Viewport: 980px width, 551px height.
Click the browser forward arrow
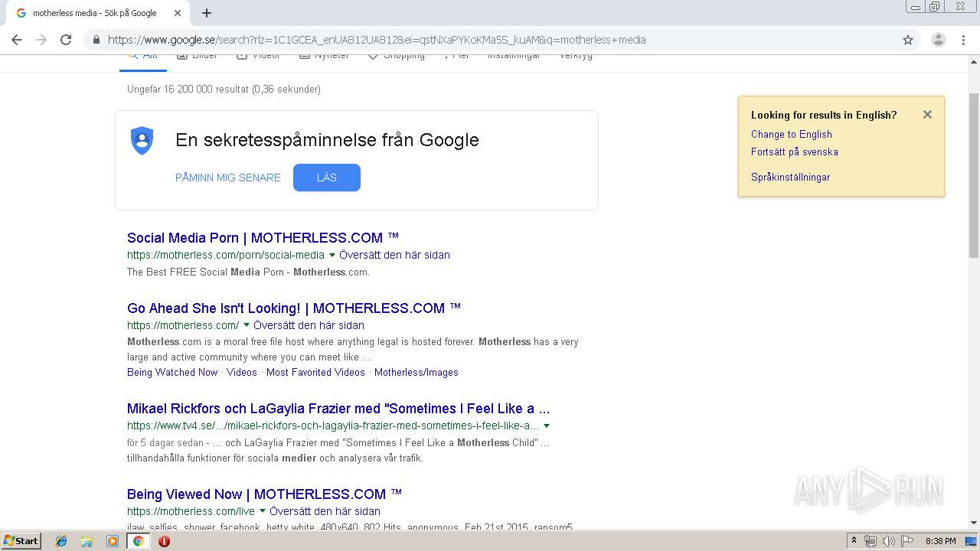[41, 40]
